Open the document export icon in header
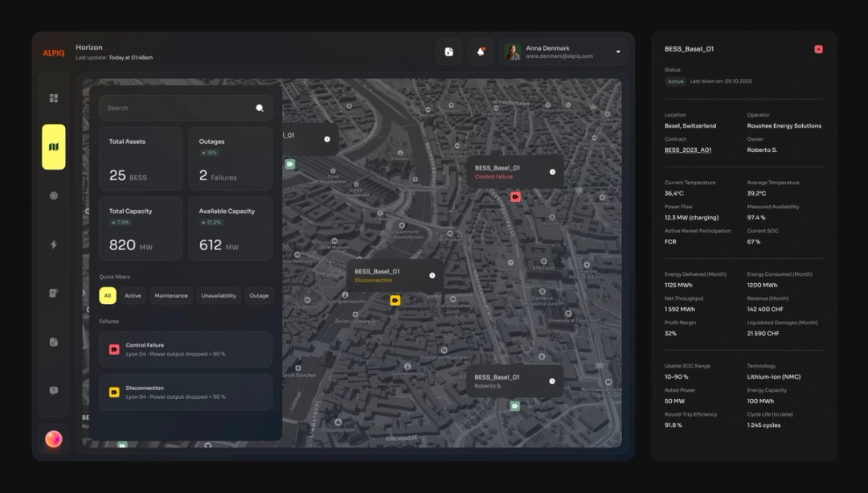This screenshot has height=493, width=868. pos(449,52)
